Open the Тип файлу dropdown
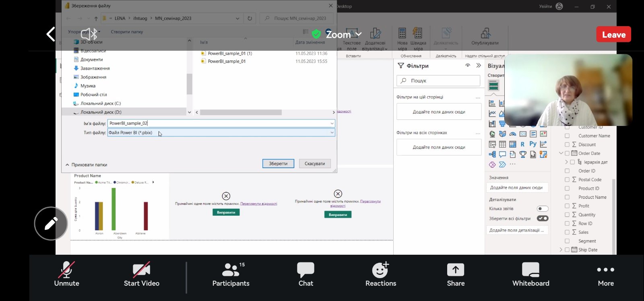Viewport: 644px width, 301px height. point(332,132)
